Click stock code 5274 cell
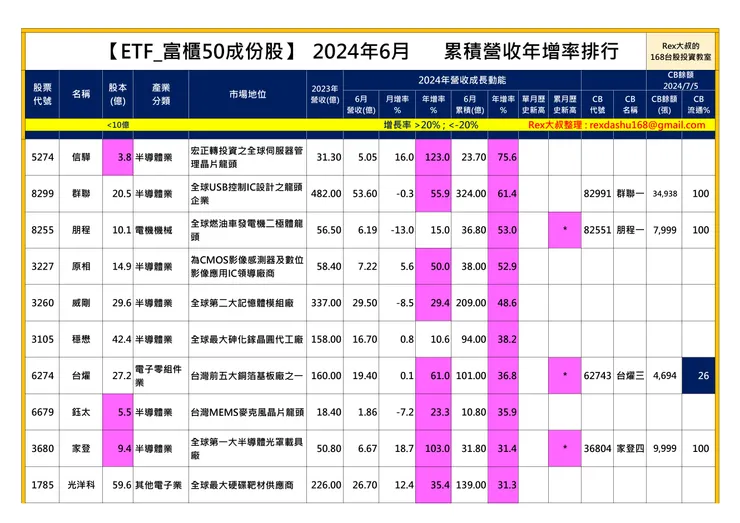740x523 pixels. [42, 157]
